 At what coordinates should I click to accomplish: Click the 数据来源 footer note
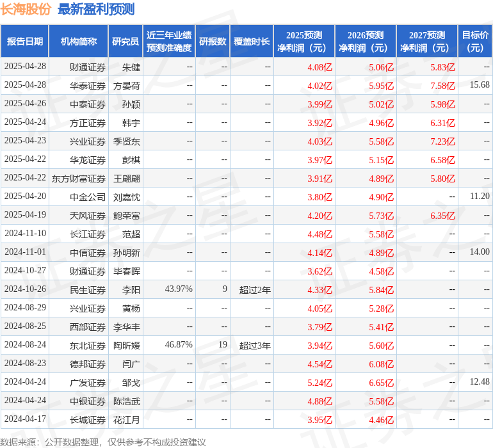(x=103, y=442)
